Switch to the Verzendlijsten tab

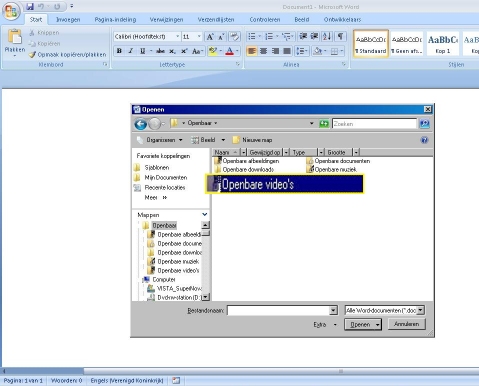216,20
